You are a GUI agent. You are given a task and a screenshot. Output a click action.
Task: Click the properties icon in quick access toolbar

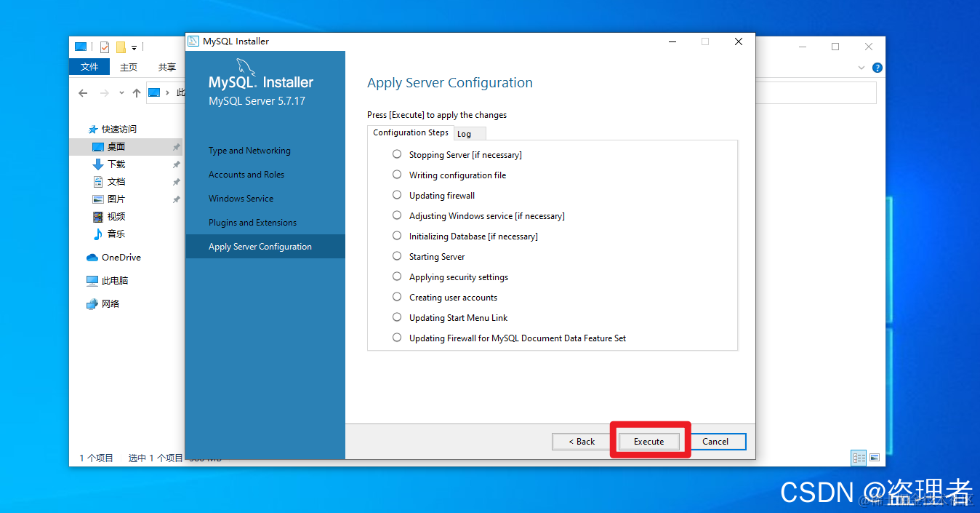105,47
